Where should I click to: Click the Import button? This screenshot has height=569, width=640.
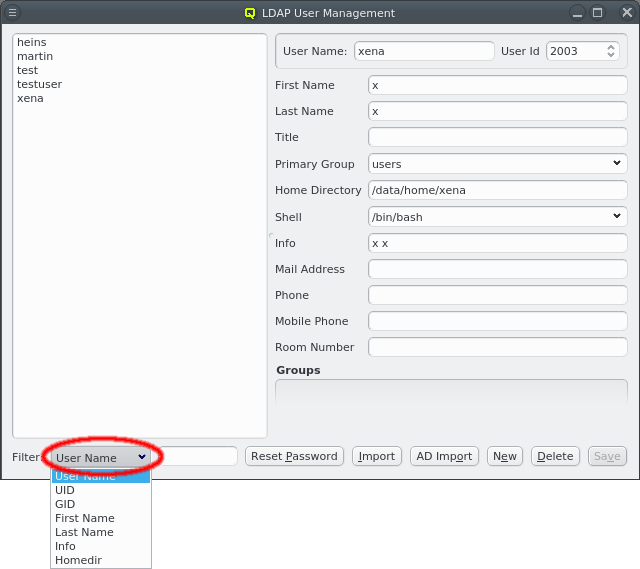[377, 456]
